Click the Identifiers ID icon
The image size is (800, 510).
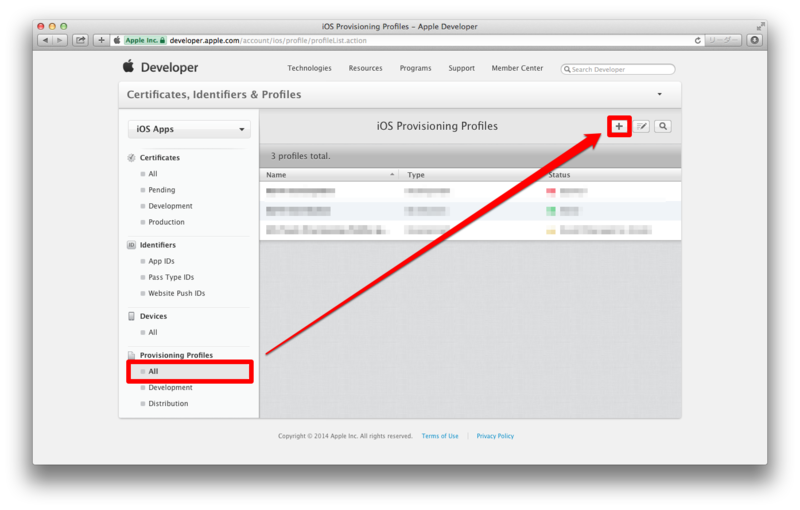(x=132, y=245)
